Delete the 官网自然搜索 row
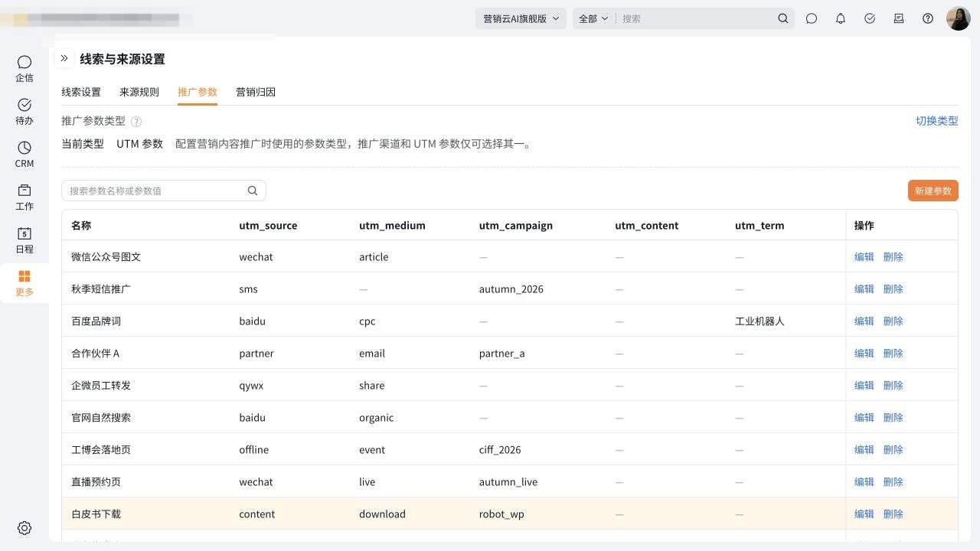 tap(893, 418)
